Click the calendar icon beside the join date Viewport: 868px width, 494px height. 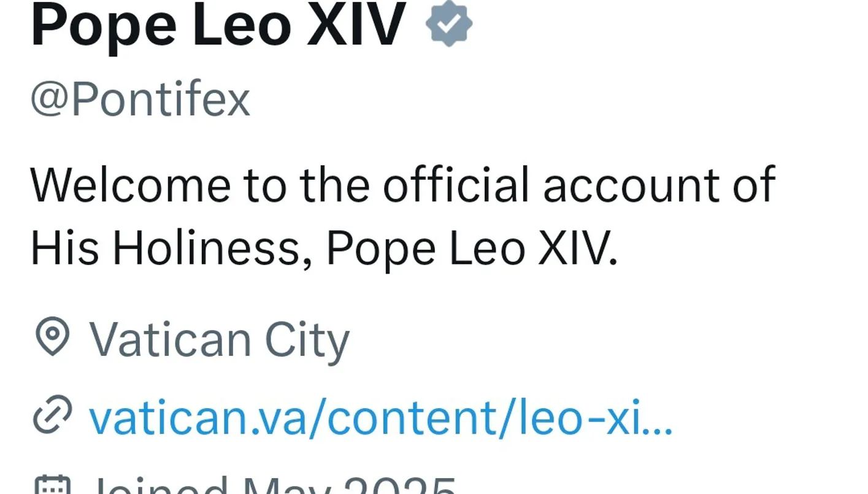coord(52,486)
